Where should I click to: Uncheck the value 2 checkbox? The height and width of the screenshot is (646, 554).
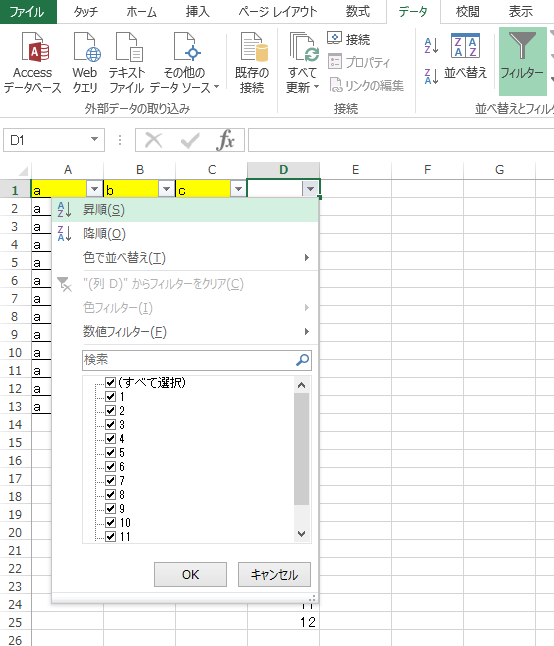(x=110, y=410)
